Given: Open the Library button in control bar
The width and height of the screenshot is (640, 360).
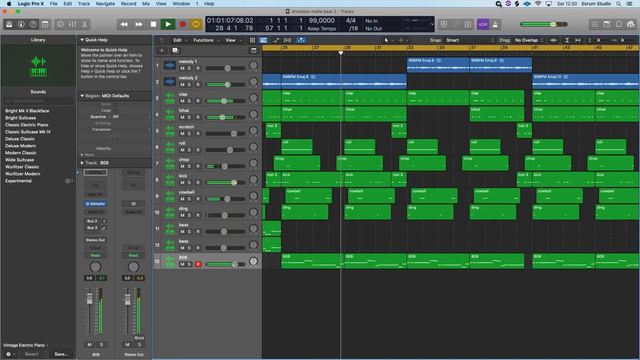Looking at the screenshot, I should (x=9, y=24).
